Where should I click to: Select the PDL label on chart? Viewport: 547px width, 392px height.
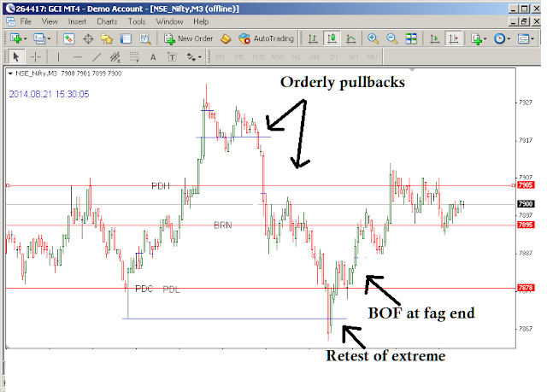click(171, 290)
